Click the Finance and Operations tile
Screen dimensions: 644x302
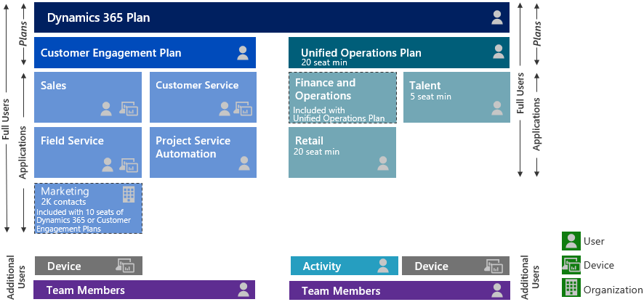coord(342,98)
